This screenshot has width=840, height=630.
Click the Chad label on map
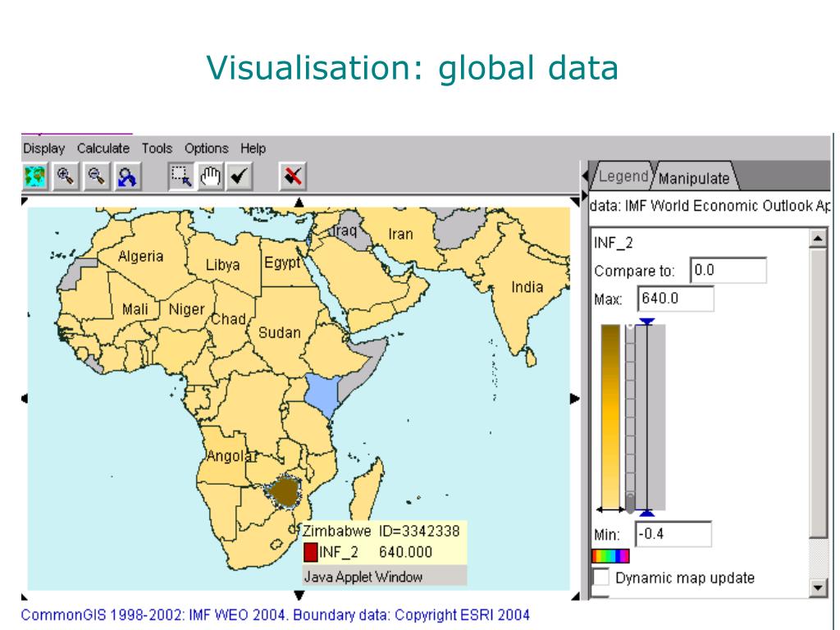[228, 319]
